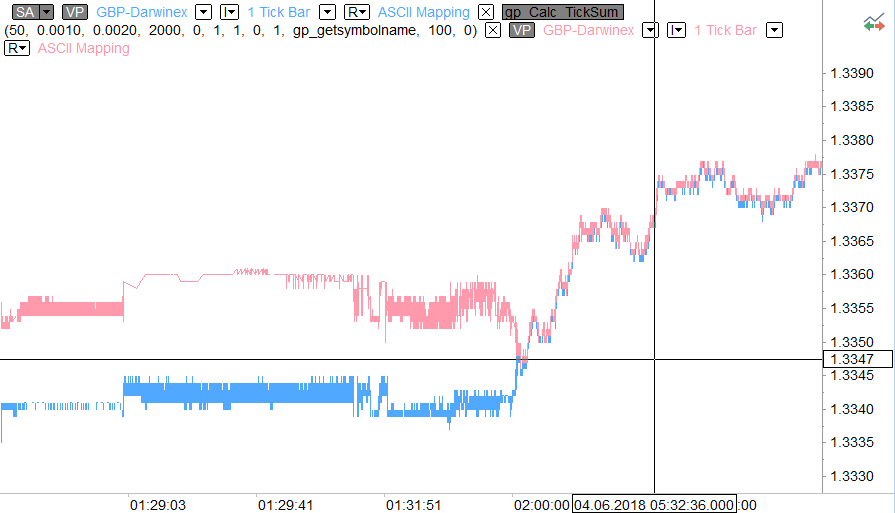Expand the dropdown after pink 1 Tick Bar

[x=774, y=30]
